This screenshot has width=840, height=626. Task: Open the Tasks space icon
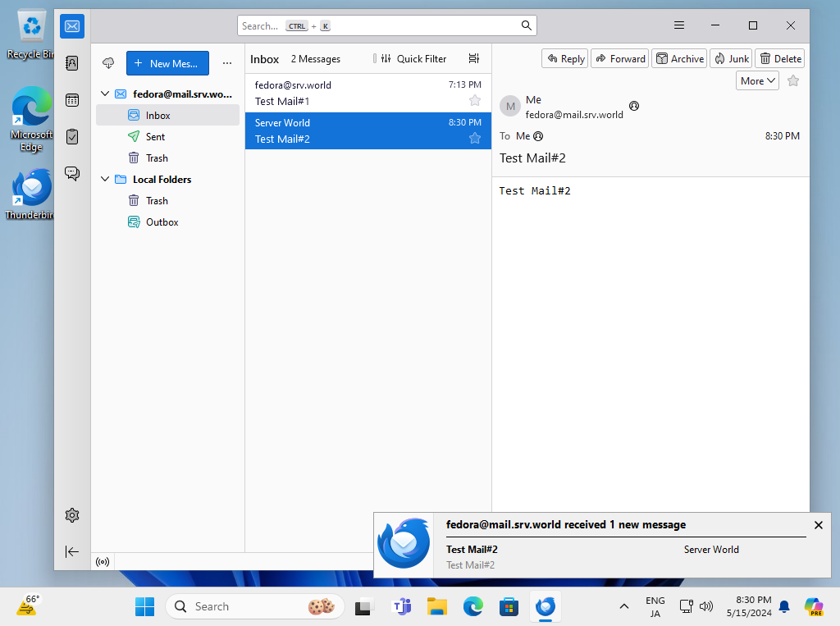pos(72,136)
